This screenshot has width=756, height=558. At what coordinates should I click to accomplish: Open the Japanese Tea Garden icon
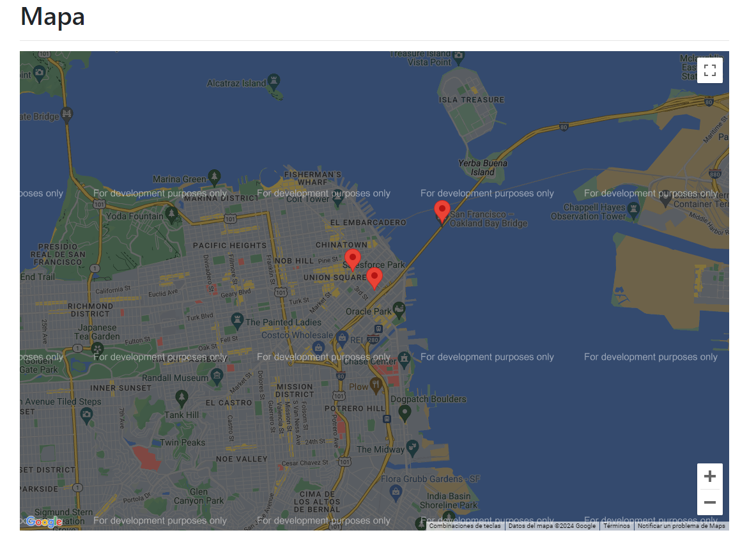click(x=97, y=349)
